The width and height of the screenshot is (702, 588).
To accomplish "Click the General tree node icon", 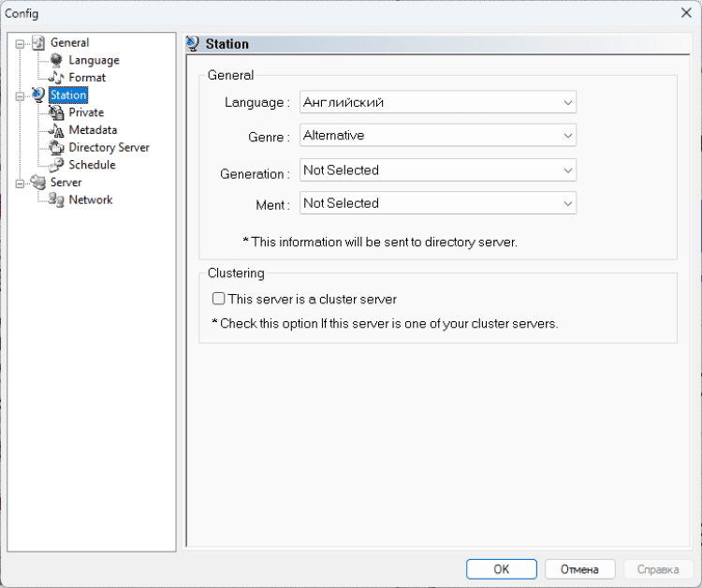I will (37, 43).
